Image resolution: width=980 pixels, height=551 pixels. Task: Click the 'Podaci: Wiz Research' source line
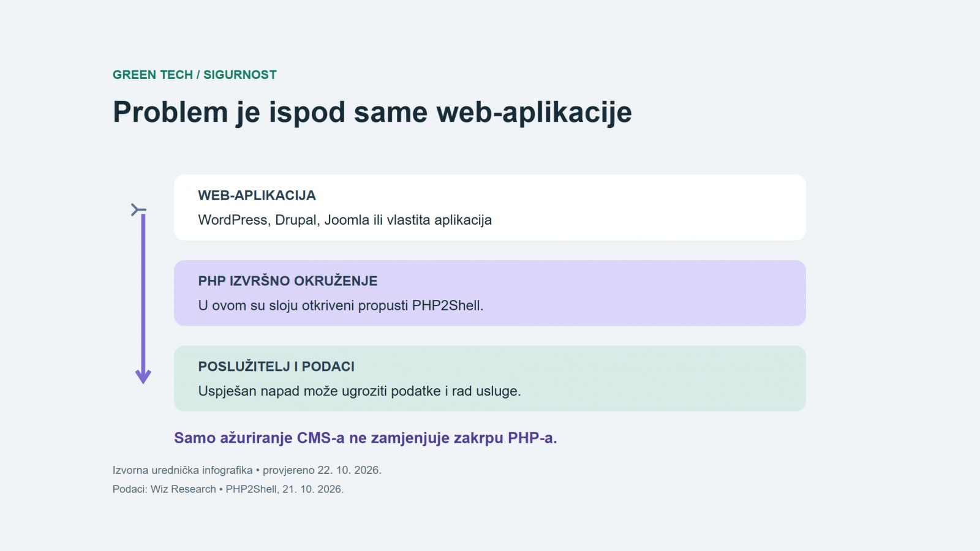(228, 489)
